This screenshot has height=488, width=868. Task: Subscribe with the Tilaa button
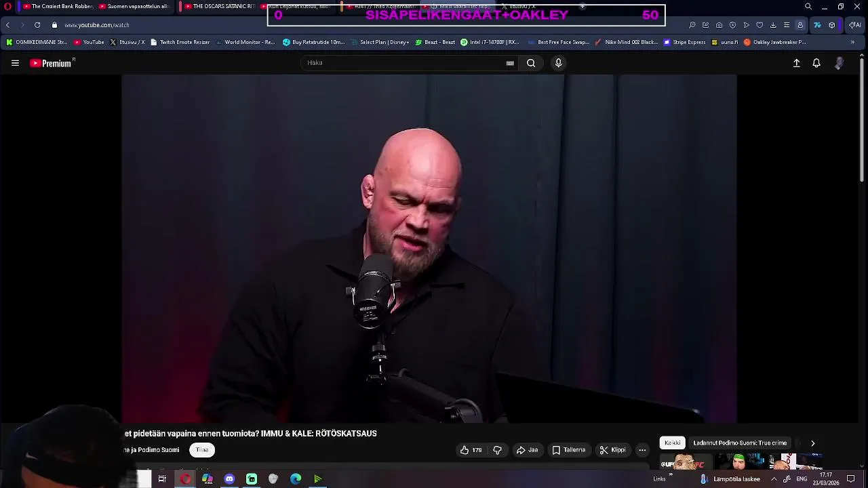click(202, 450)
